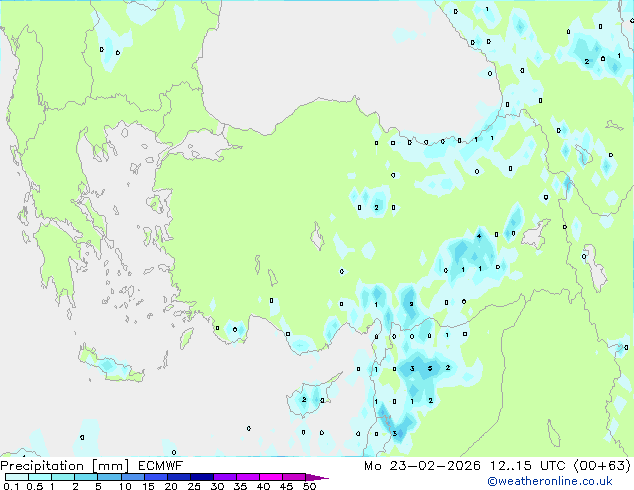Click the '30' legend scale label

coord(217,486)
